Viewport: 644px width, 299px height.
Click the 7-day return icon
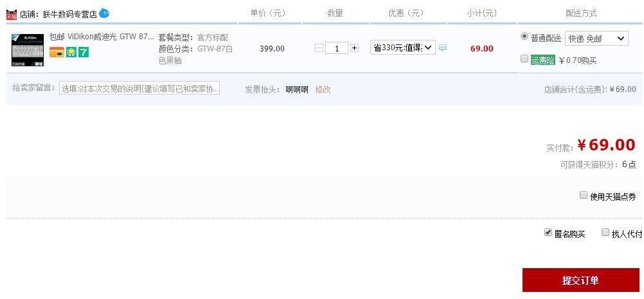(x=84, y=52)
